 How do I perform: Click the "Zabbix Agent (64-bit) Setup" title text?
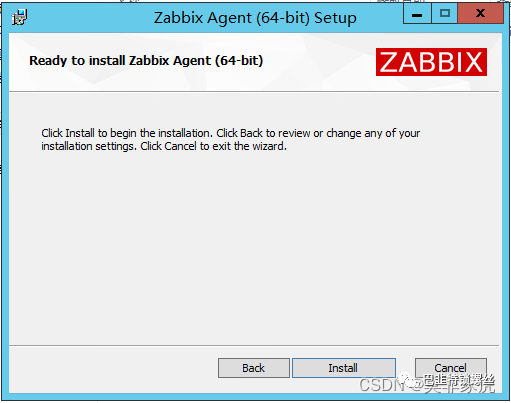point(255,18)
